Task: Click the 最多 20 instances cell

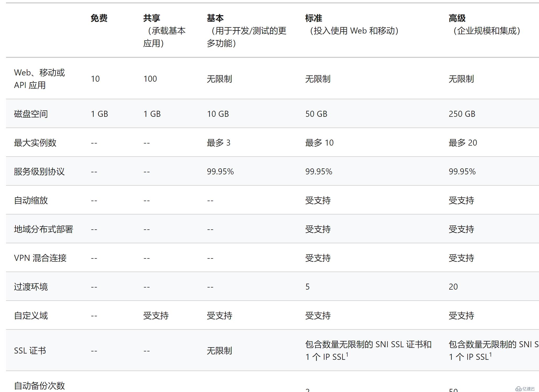Action: [463, 143]
